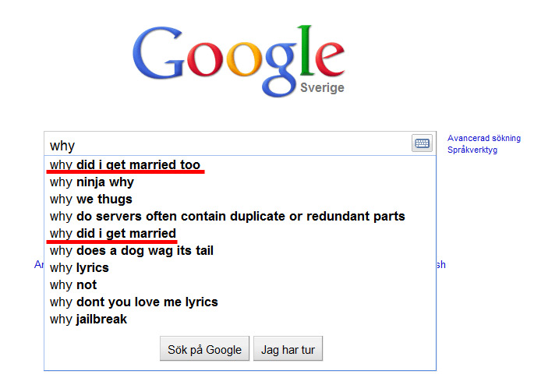The image size is (541, 392).
Task: Click the search field containing "why"
Action: pos(226,145)
